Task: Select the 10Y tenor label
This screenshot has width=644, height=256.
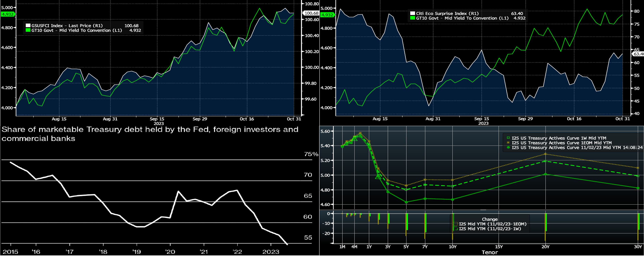Action: [452, 246]
